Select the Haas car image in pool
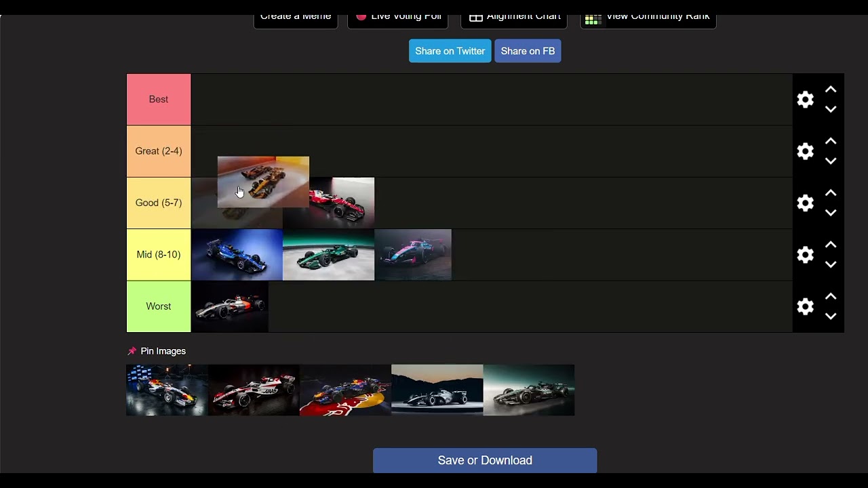Viewport: 868px width, 488px height. tap(254, 390)
